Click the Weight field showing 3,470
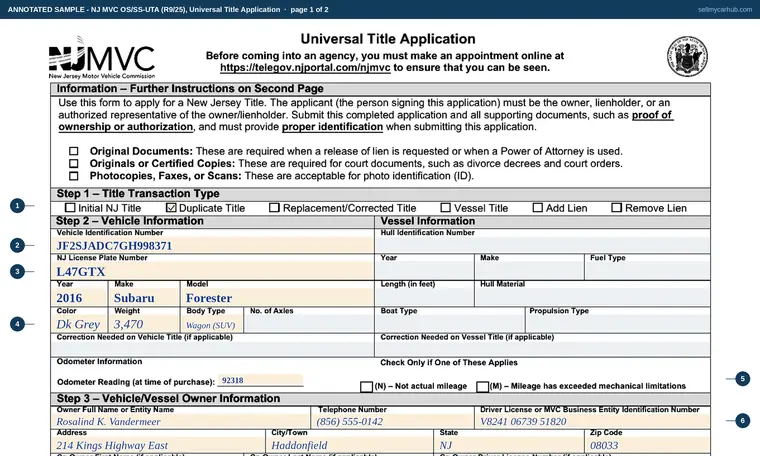The height and width of the screenshot is (456, 760). pyautogui.click(x=144, y=324)
